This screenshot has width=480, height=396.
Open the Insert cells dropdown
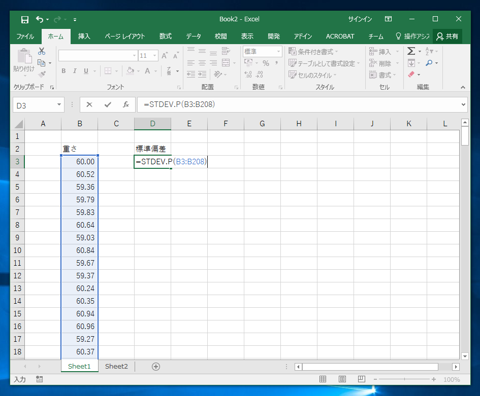point(384,52)
